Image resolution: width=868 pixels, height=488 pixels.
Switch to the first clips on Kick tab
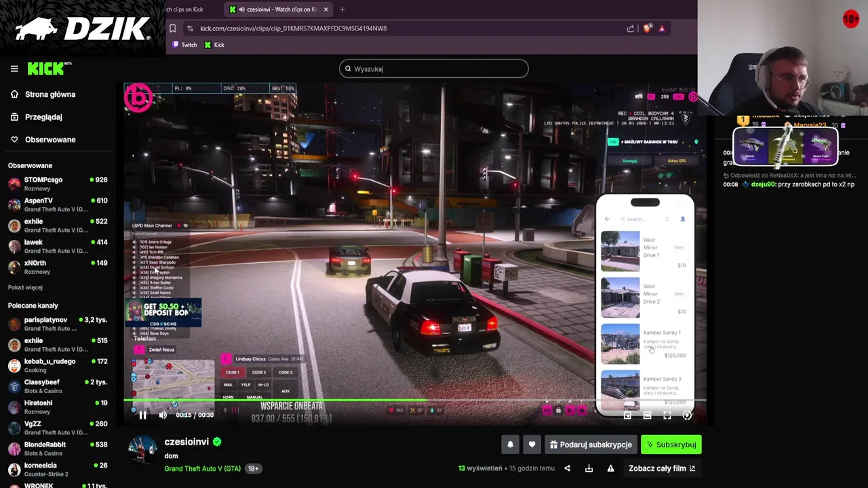pos(184,9)
